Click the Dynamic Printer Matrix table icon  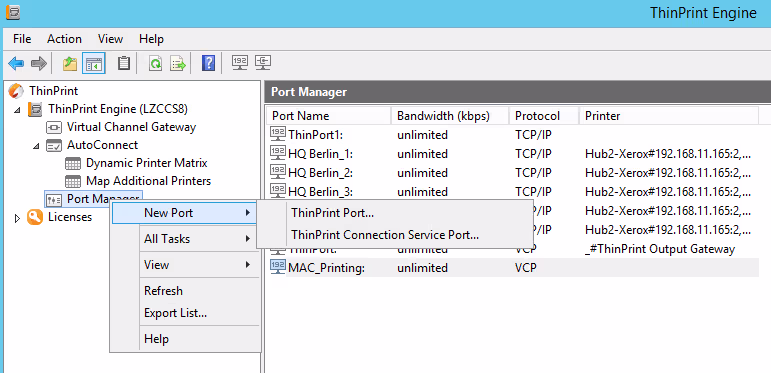pyautogui.click(x=73, y=163)
